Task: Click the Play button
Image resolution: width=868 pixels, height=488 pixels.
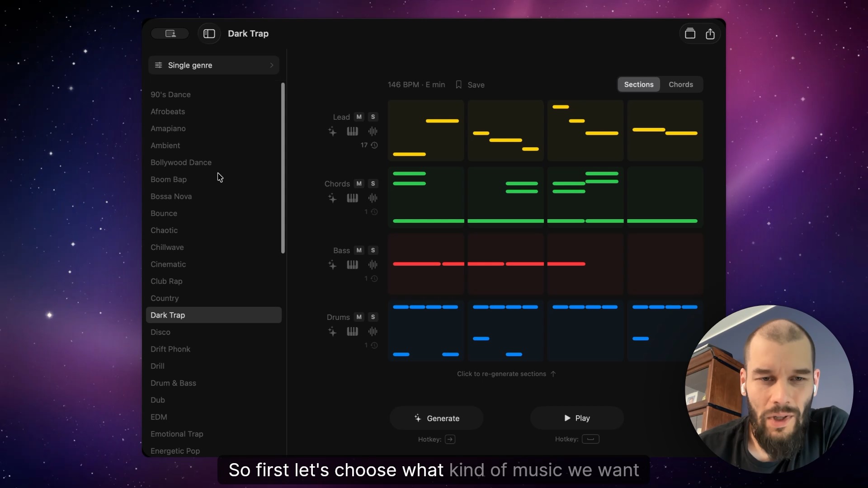Action: click(x=577, y=418)
